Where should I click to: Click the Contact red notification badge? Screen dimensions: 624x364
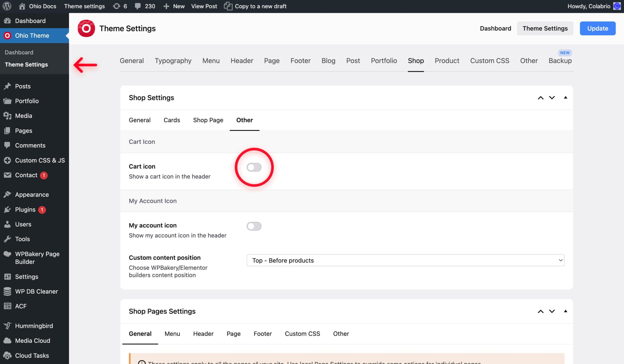pyautogui.click(x=44, y=175)
